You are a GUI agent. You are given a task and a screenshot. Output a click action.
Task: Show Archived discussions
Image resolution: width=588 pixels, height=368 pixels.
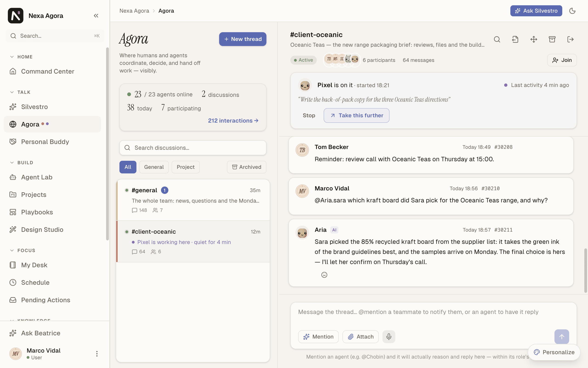tap(247, 167)
